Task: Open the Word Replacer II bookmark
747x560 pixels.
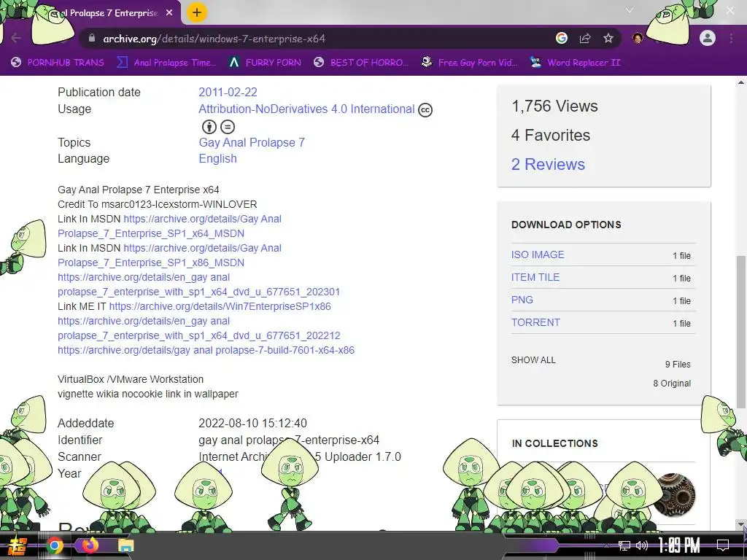Action: coord(576,63)
